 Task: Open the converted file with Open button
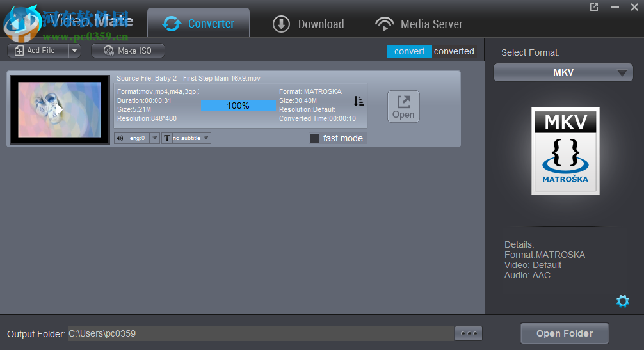(x=403, y=107)
